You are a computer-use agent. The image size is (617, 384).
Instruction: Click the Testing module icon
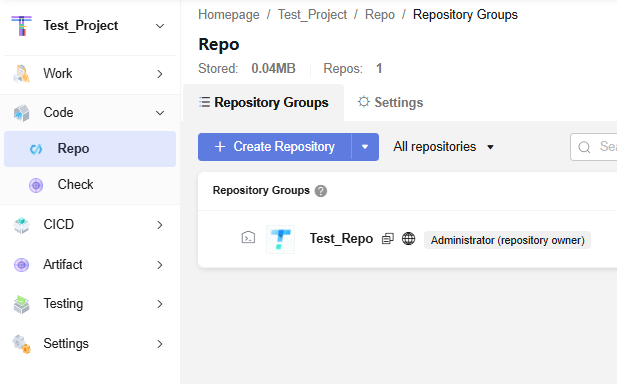click(x=22, y=304)
